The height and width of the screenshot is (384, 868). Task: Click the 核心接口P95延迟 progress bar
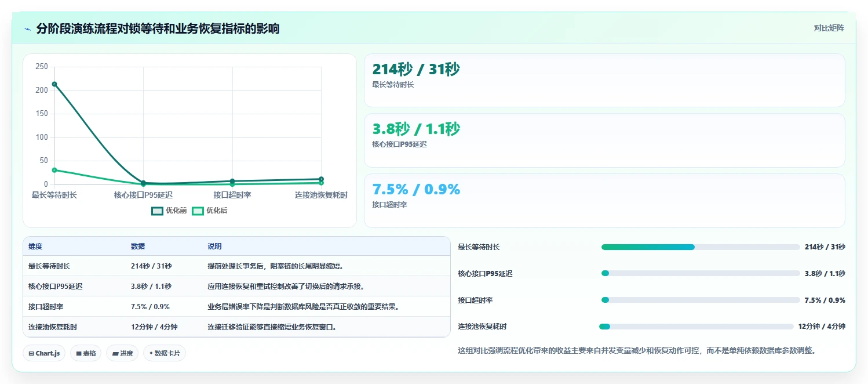tap(701, 273)
